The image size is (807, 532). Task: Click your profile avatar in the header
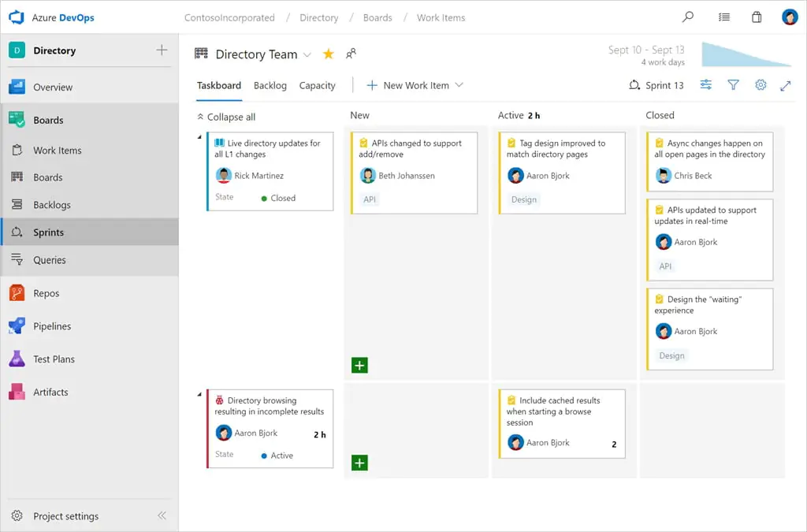790,16
